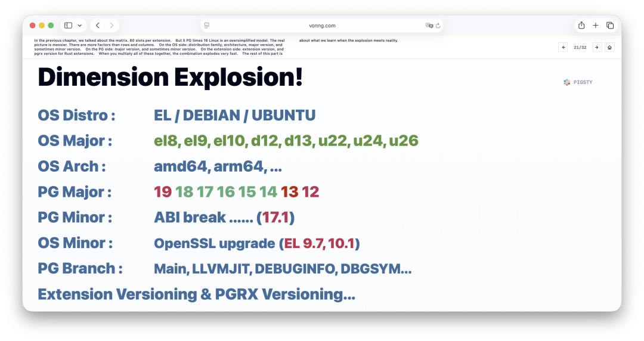Close the Safari window
The image size is (644, 341).
(x=32, y=26)
